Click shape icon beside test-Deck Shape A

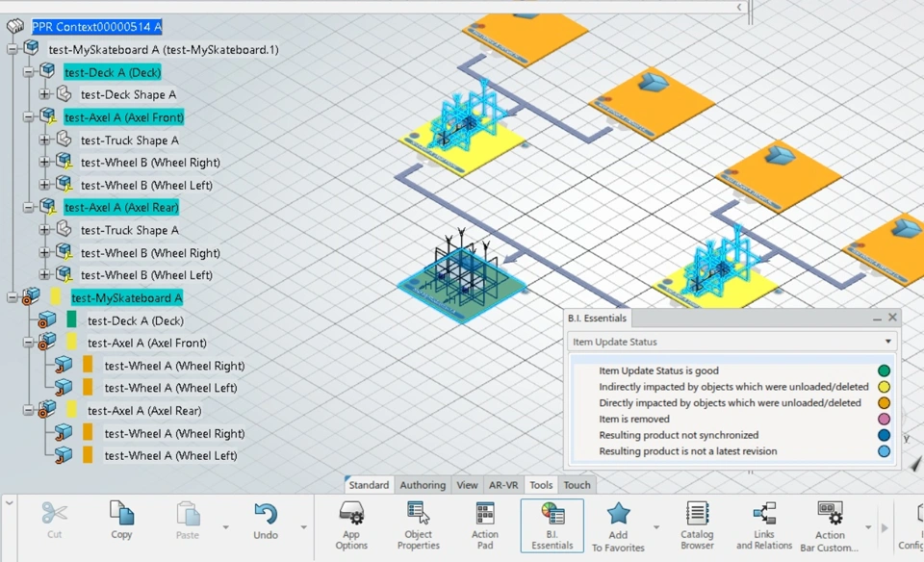coord(64,94)
